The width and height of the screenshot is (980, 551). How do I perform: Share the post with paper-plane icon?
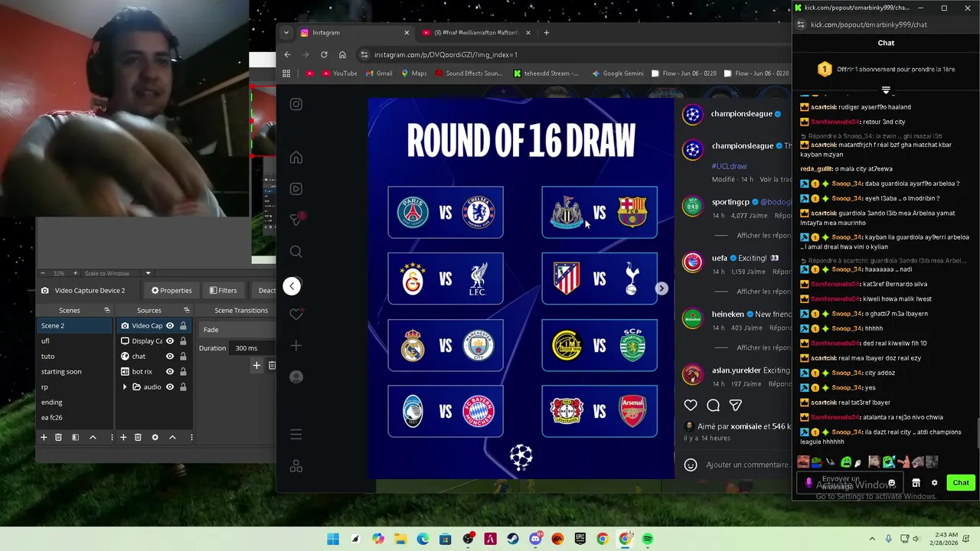tap(736, 406)
